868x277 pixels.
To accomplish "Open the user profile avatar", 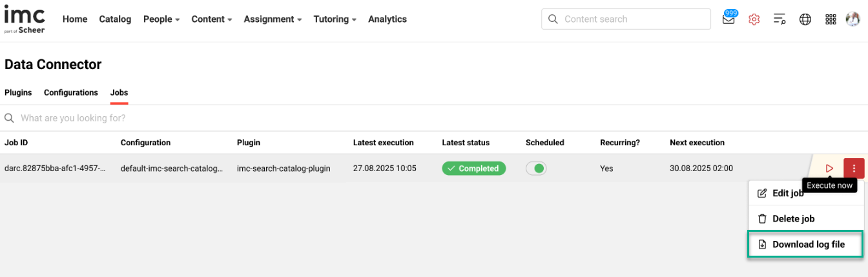I will (x=852, y=19).
